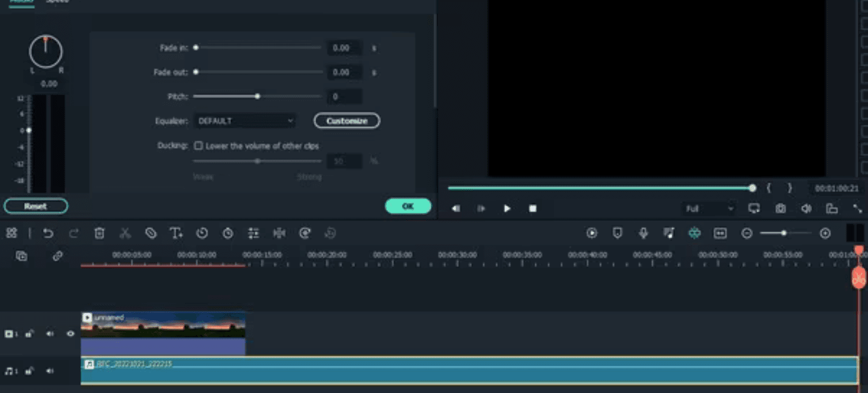Add a marker with the shield icon

click(x=617, y=233)
